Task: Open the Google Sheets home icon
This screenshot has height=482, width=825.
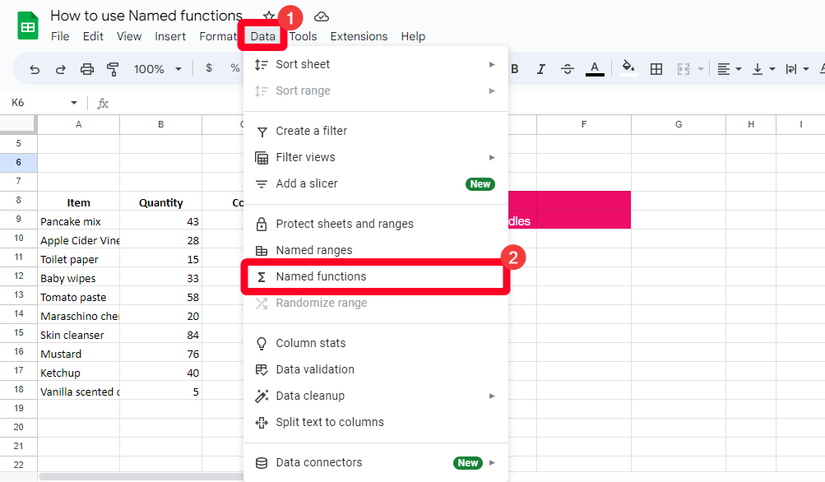Action: [27, 26]
